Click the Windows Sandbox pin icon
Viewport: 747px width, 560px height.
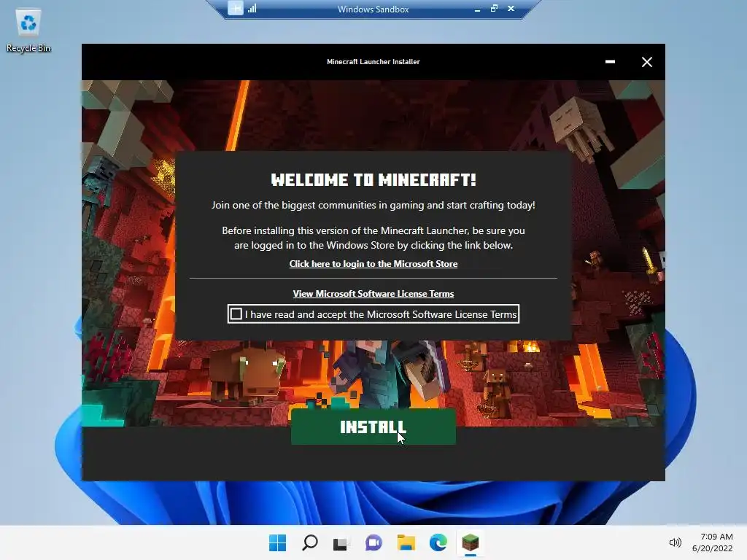pos(236,8)
